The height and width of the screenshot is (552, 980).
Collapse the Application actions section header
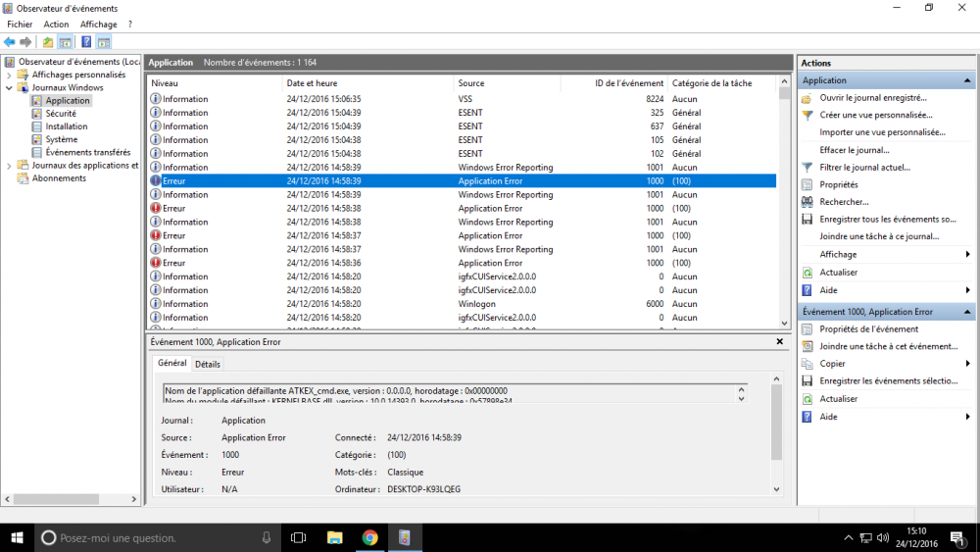968,80
